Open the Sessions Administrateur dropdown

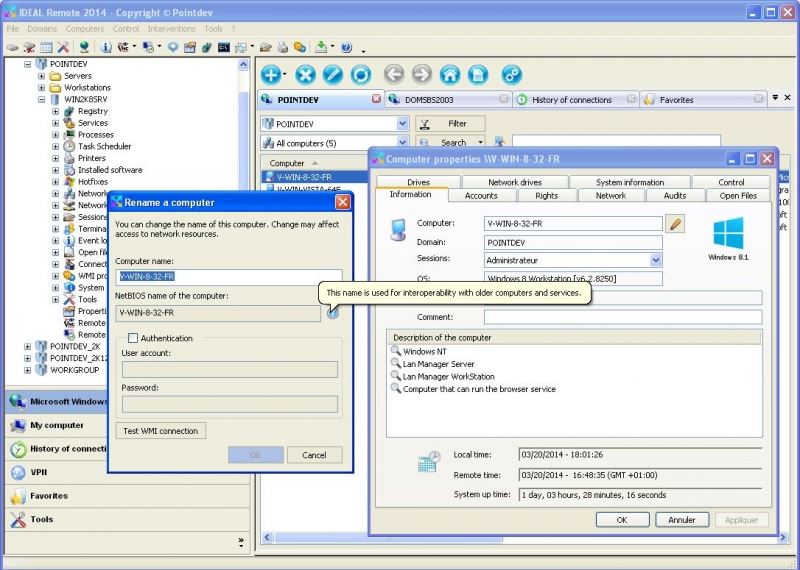pyautogui.click(x=656, y=260)
